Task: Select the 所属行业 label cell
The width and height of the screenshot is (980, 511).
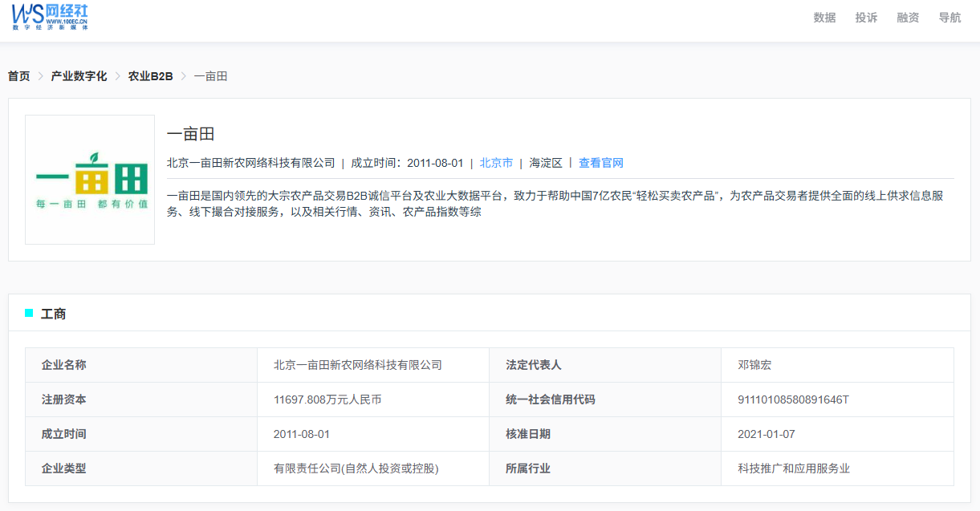Action: 605,468
